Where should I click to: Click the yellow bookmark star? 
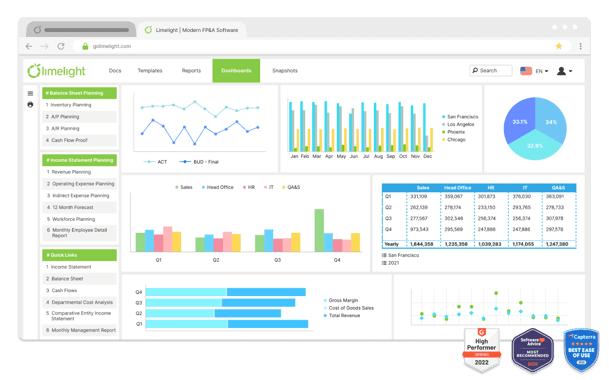(x=559, y=46)
